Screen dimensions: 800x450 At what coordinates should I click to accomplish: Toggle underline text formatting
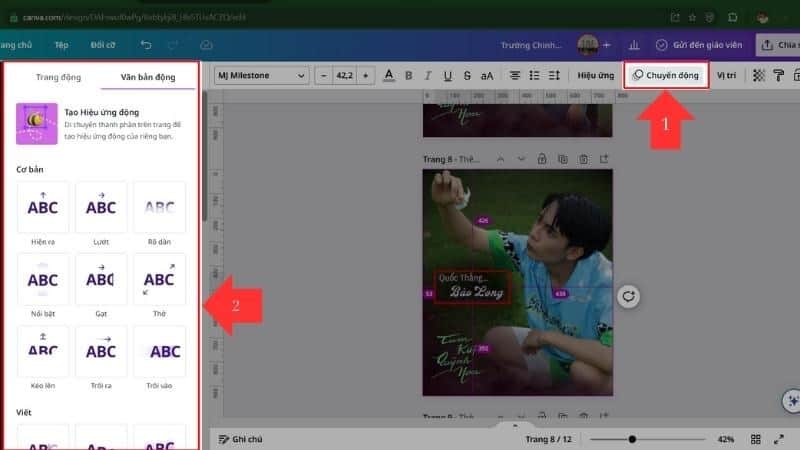(x=447, y=75)
